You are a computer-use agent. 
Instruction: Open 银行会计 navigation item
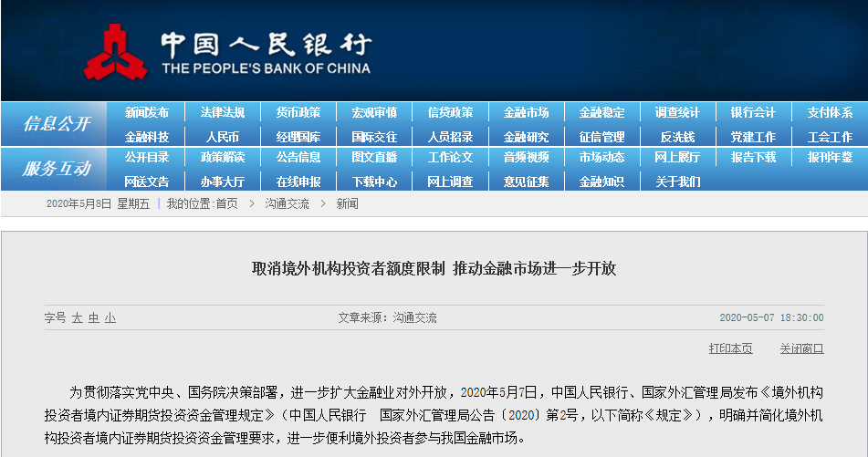pos(753,112)
